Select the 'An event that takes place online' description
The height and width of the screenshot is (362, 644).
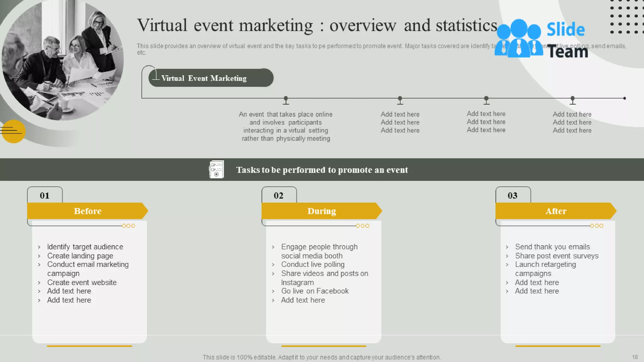286,126
